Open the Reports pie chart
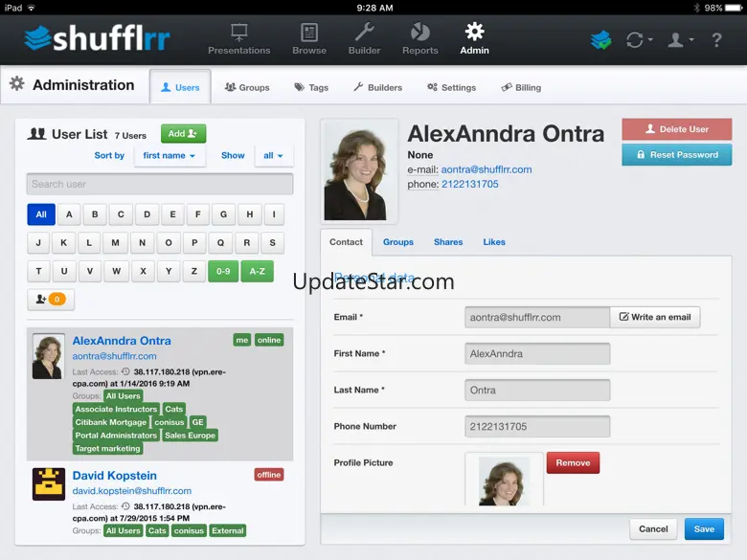This screenshot has width=747, height=560. pos(419,39)
